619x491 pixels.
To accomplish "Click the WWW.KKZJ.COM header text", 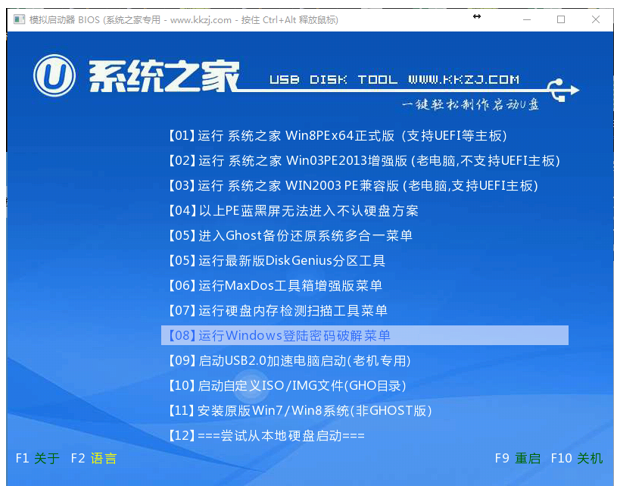I will (x=464, y=80).
